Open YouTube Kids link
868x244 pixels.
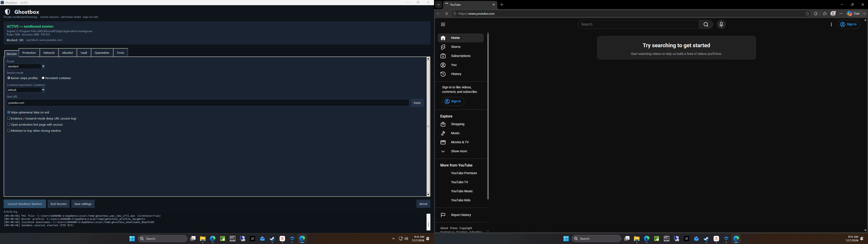point(461,201)
